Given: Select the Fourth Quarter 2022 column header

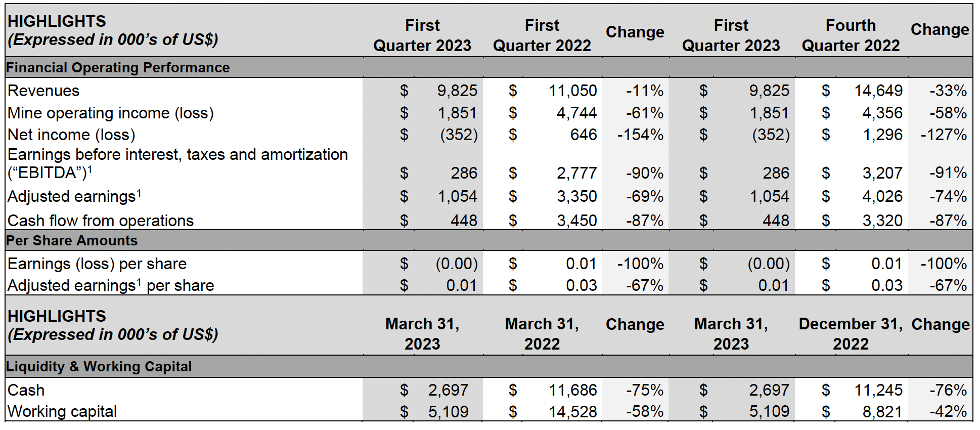Looking at the screenshot, I should coord(851,35).
